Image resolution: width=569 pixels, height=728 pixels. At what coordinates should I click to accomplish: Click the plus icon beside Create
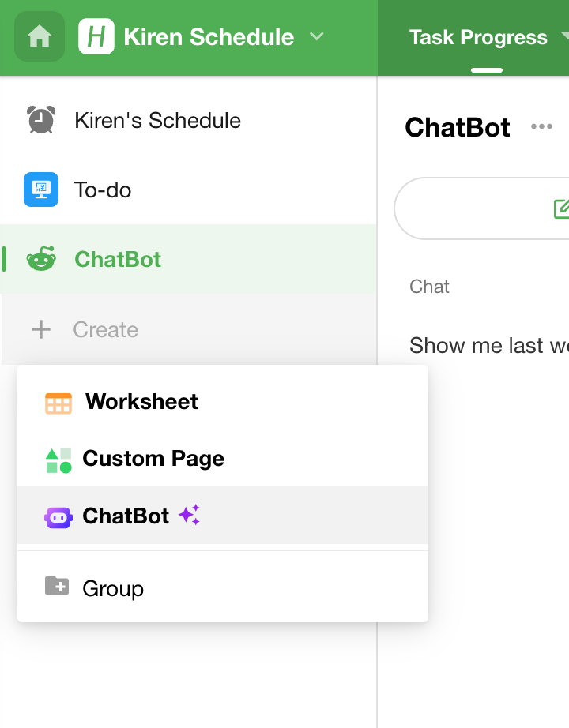point(41,329)
